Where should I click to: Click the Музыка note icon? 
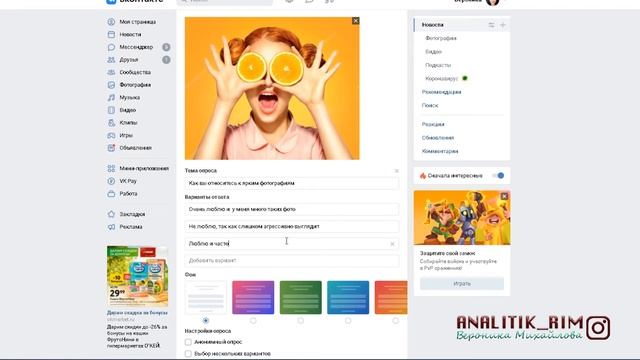[x=111, y=98]
